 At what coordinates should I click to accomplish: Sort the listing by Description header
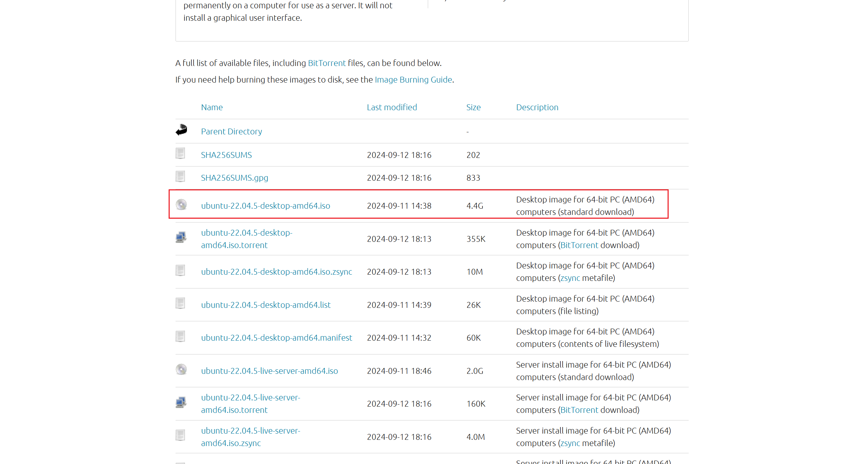click(x=537, y=107)
